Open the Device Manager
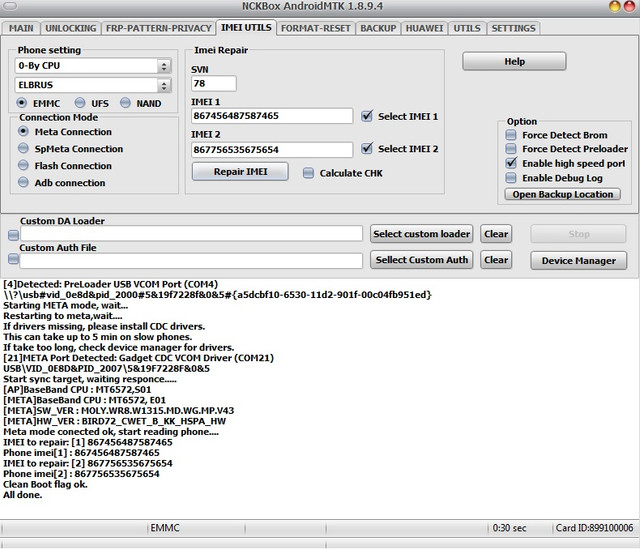640x549 pixels. pyautogui.click(x=578, y=260)
